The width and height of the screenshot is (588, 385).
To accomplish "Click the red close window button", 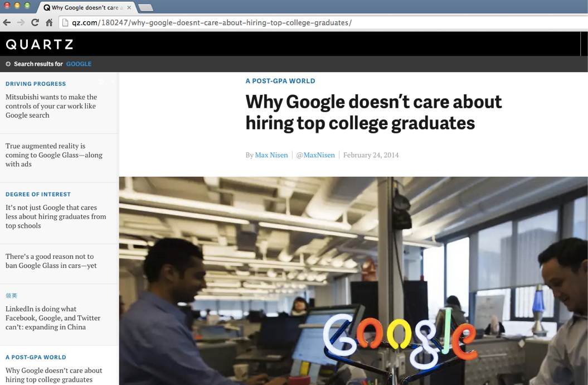I will [7, 6].
